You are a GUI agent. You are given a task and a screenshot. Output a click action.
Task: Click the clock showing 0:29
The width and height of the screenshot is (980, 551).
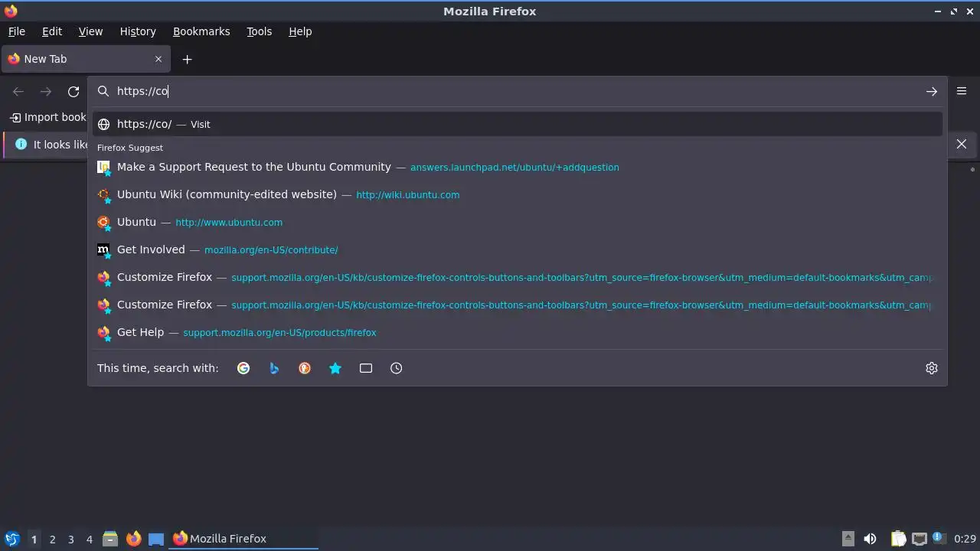(965, 539)
